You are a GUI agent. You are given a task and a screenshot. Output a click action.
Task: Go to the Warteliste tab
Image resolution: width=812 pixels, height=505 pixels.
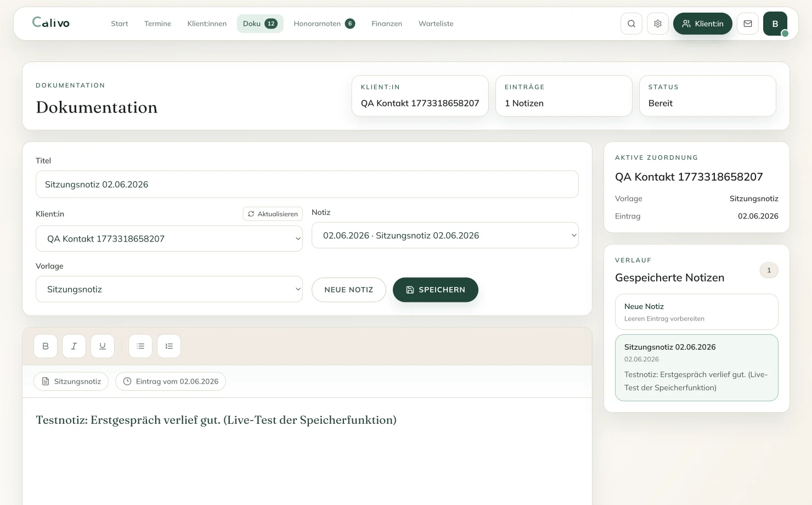[436, 24]
